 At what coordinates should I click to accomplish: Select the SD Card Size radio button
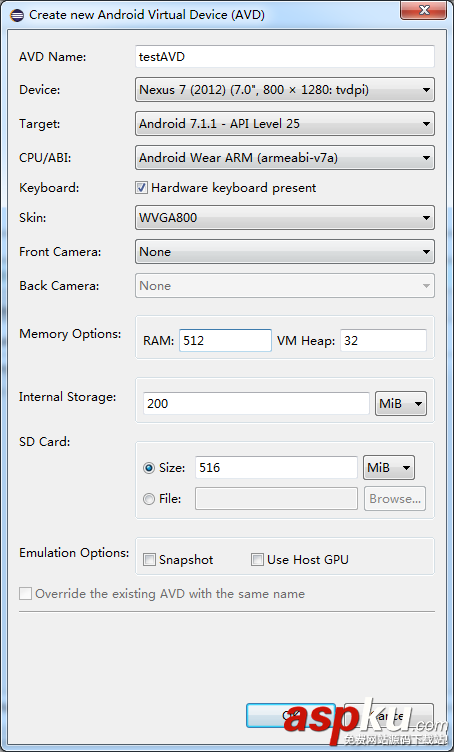click(149, 468)
